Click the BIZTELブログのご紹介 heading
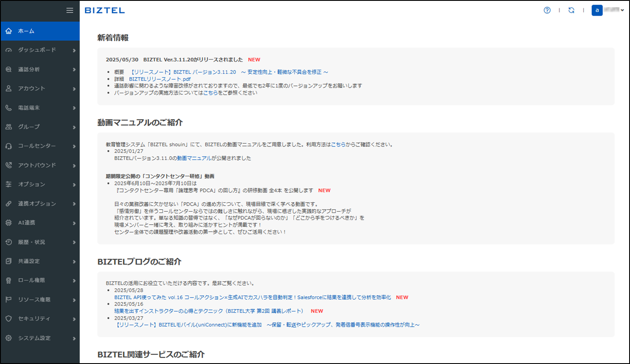The height and width of the screenshot is (364, 630). [139, 262]
